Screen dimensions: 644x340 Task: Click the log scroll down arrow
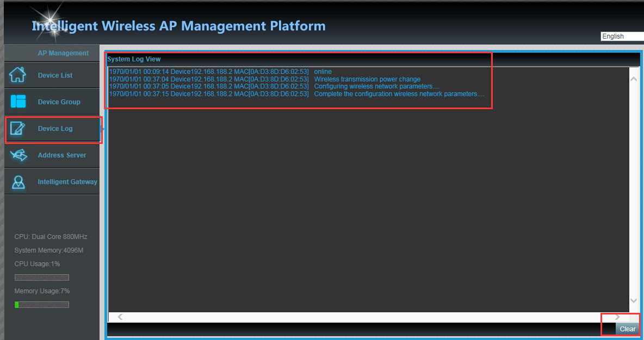pos(634,301)
